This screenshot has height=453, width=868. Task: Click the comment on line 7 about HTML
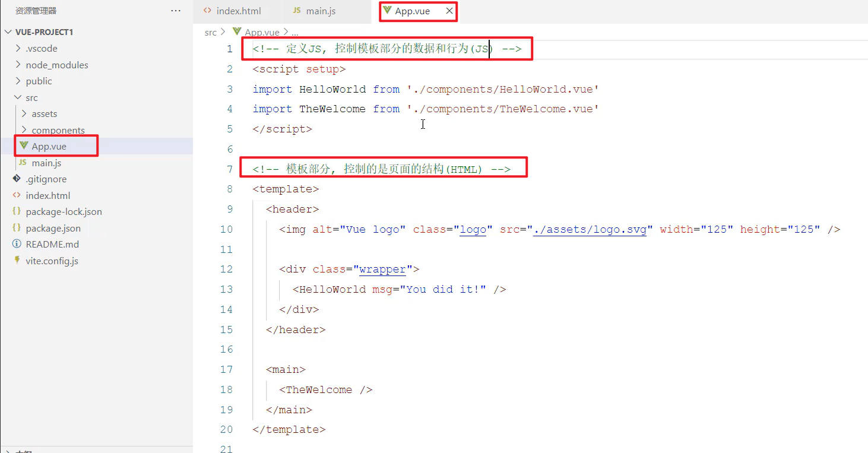point(381,169)
